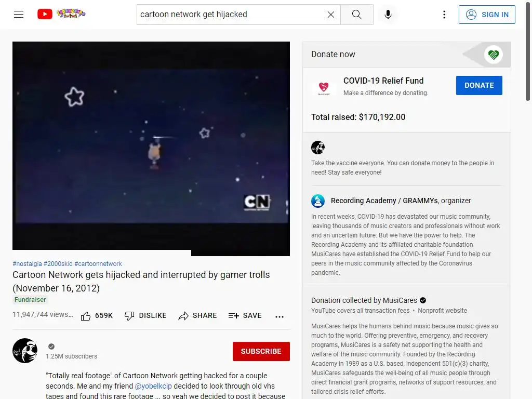532x399 pixels.
Task: Save video to a playlist
Action: click(x=245, y=316)
